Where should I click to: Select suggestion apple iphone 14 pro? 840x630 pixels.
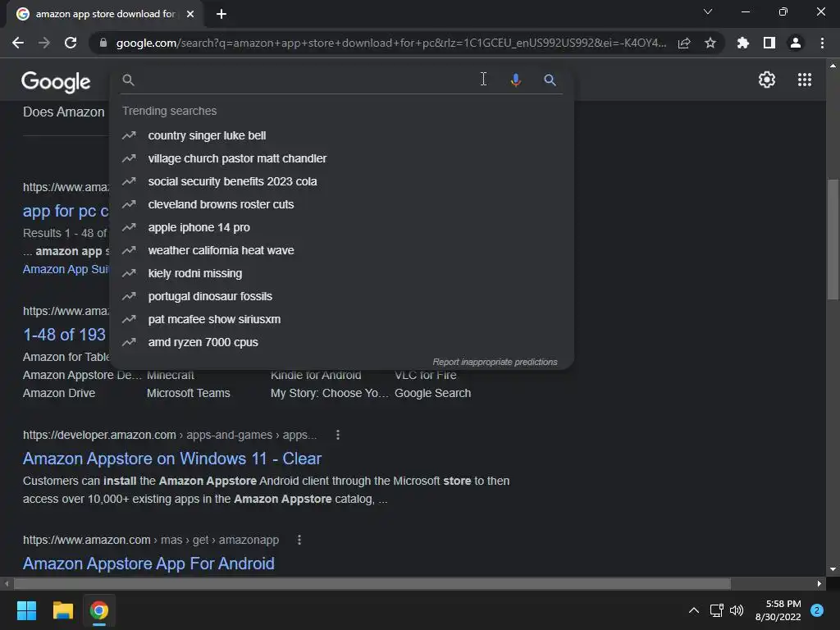342,228
